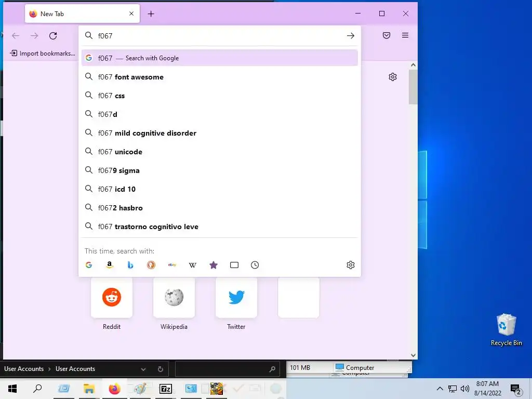Search bookmarks using the star icon
Screen dimensions: 532x399
[x=214, y=265]
